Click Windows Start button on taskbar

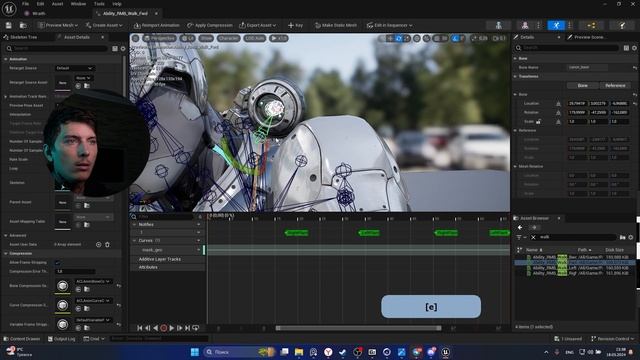click(x=195, y=352)
